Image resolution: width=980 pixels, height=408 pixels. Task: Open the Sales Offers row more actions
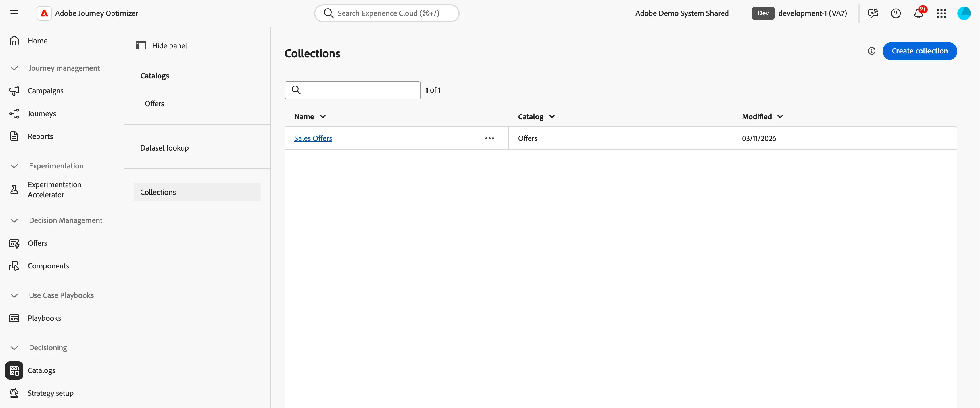[x=490, y=138]
